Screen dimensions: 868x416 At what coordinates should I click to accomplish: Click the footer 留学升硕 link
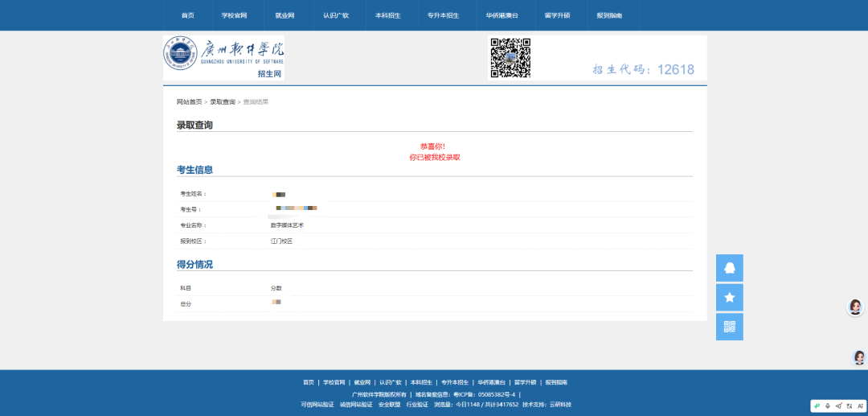[x=526, y=382]
